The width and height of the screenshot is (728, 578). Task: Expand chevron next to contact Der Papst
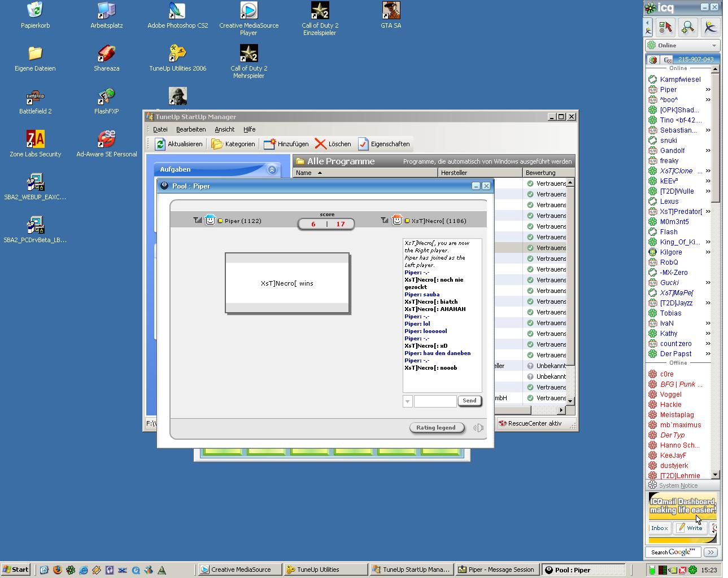coord(708,354)
